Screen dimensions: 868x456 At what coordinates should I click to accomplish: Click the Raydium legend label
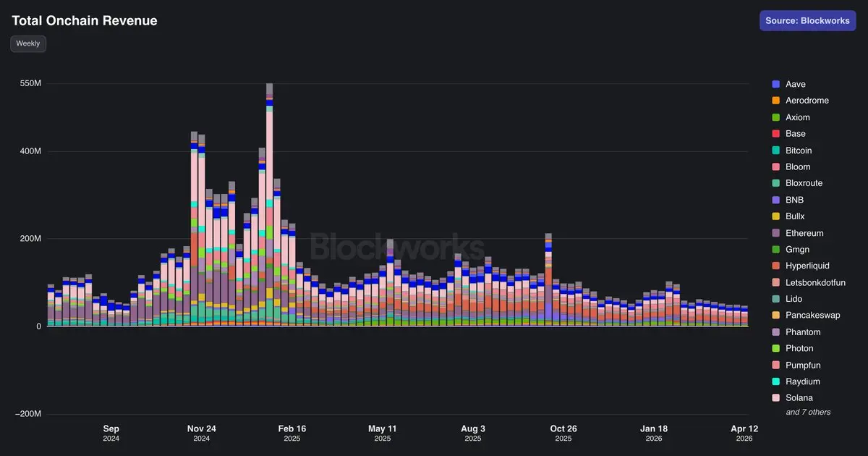click(x=803, y=381)
